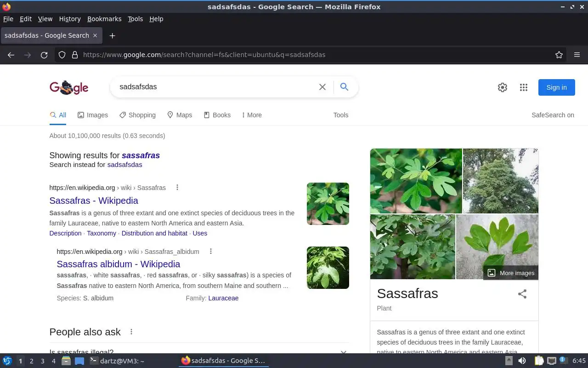Viewport: 588px width, 368px height.
Task: Open People also ask options menu
Action: coord(131,332)
